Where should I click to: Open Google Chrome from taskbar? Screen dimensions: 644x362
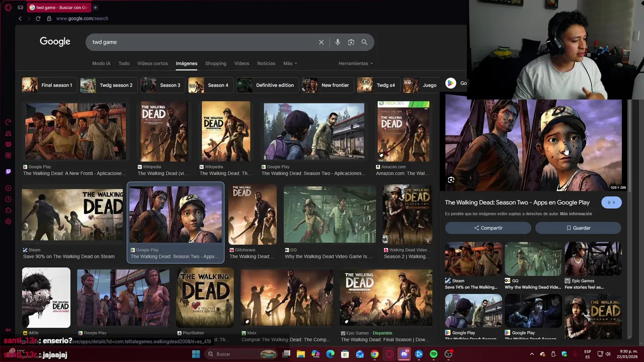375,354
